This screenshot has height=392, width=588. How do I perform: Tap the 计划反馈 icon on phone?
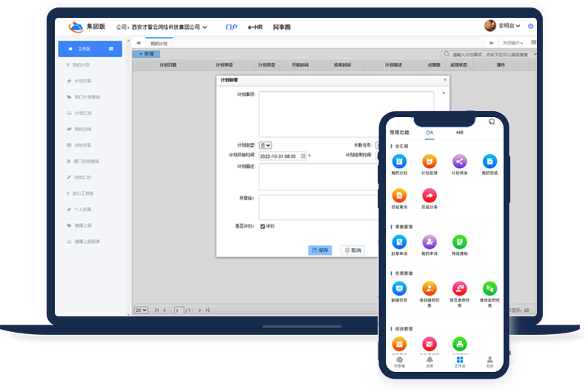[429, 162]
